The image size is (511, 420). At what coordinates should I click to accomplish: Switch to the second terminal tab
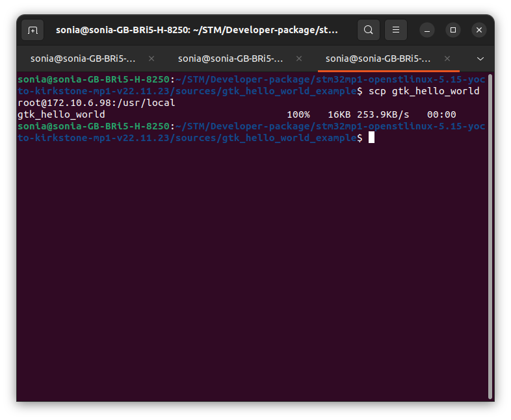click(230, 59)
